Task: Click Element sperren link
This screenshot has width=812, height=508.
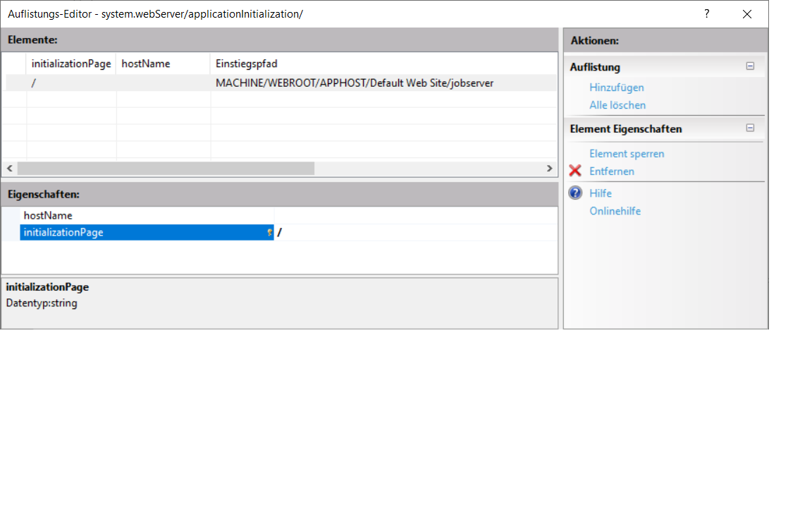Action: click(x=626, y=154)
